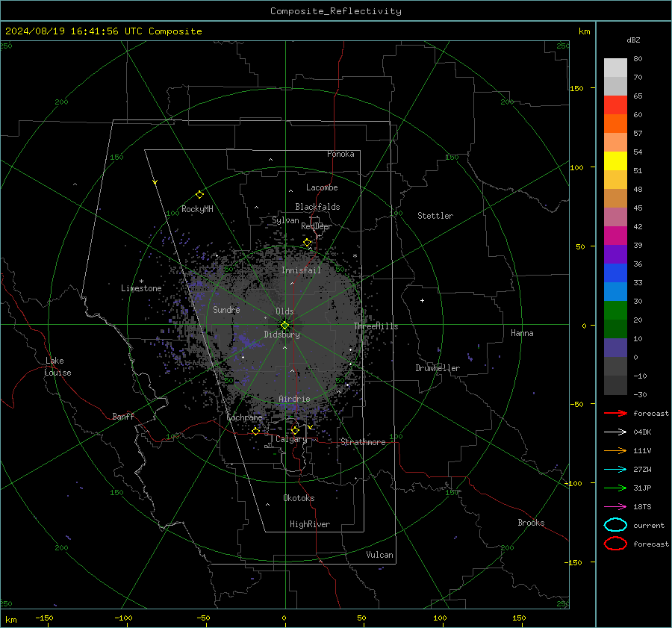Click the yellow diamond marker below RedDeer
672x628 pixels.
click(x=308, y=243)
